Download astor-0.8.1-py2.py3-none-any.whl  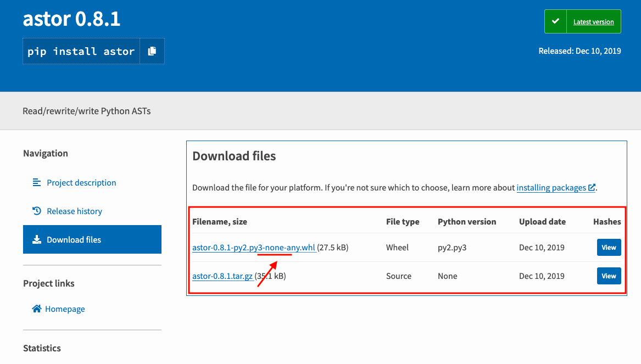[253, 248]
